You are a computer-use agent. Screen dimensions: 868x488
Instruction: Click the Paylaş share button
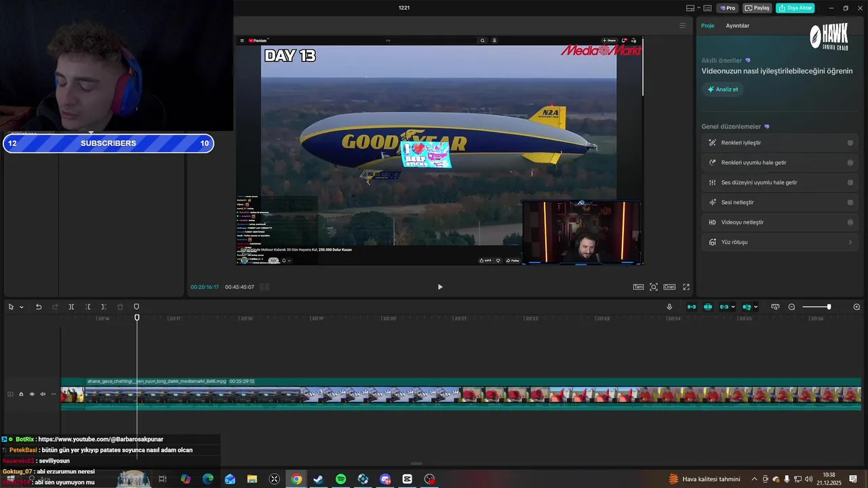pyautogui.click(x=757, y=8)
